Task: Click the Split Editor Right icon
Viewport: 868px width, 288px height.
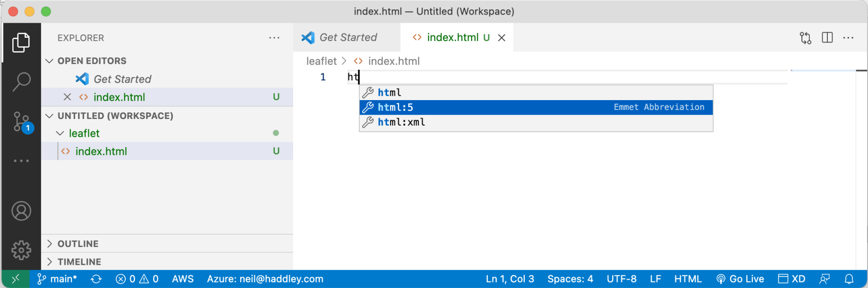Action: pos(827,38)
